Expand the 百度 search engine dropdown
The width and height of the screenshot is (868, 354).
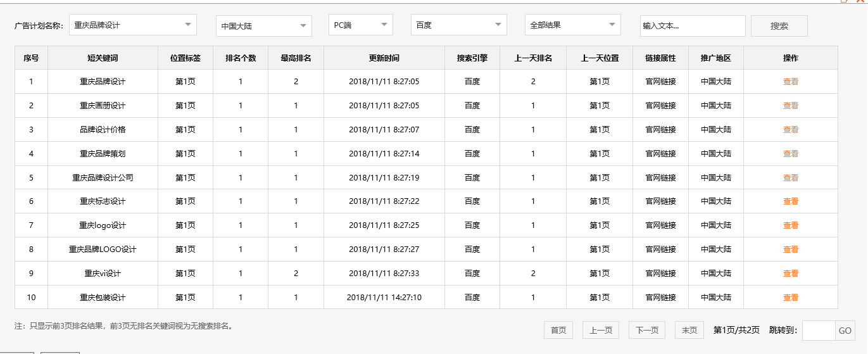[458, 25]
